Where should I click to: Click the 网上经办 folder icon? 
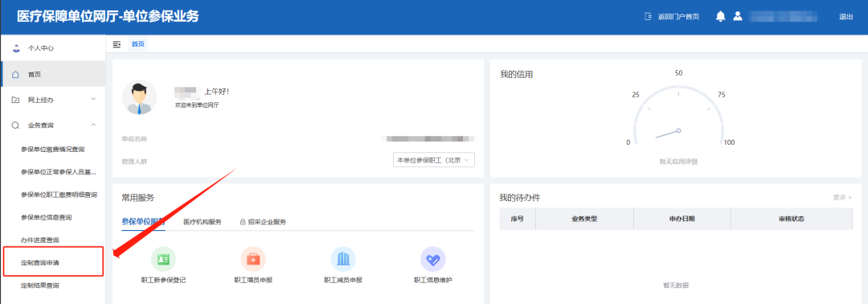coord(15,101)
